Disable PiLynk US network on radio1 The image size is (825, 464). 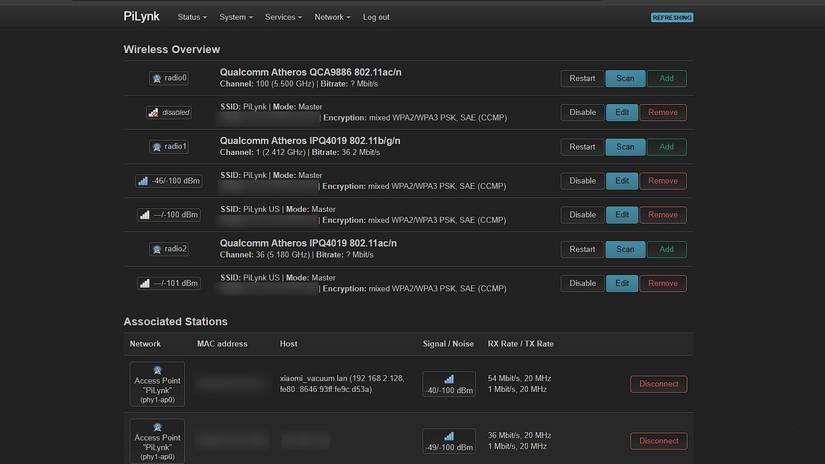point(582,215)
